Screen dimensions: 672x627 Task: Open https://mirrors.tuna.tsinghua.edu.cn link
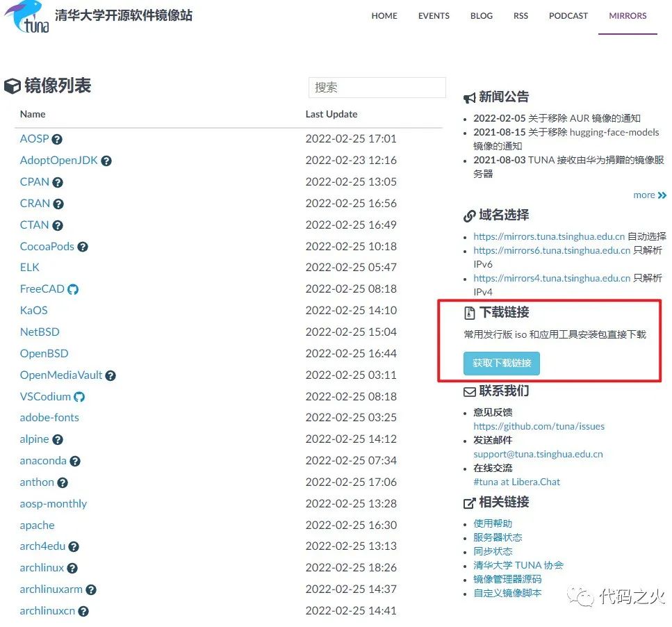[549, 236]
